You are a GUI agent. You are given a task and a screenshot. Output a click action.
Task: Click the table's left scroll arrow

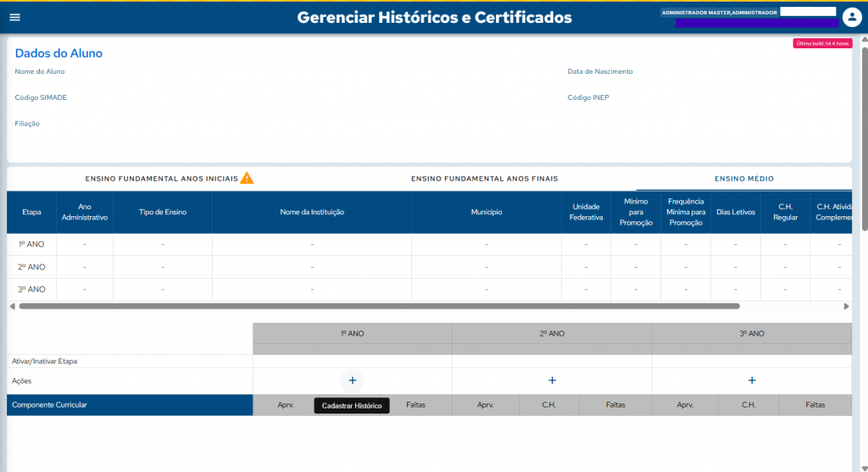point(12,306)
